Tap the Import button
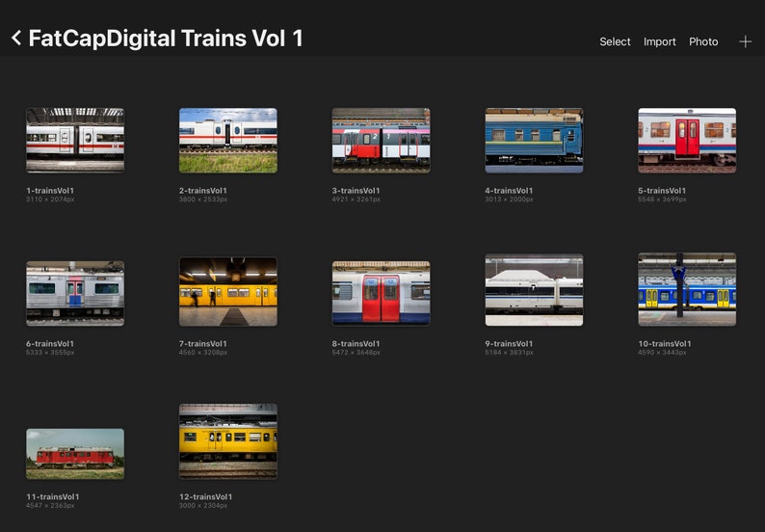765x532 pixels. [660, 42]
